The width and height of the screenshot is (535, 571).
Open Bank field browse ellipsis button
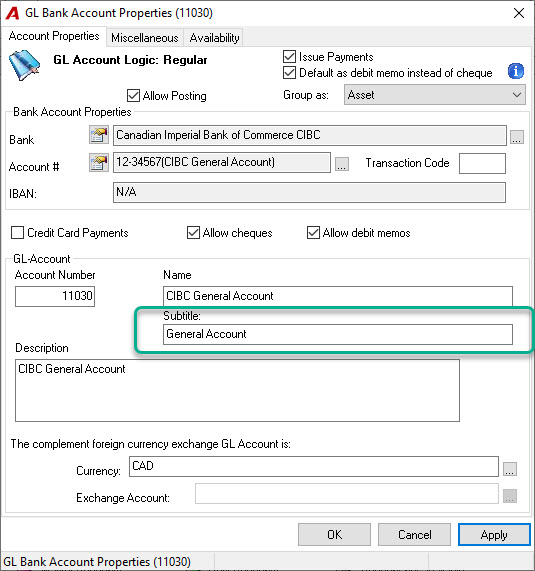coord(517,137)
